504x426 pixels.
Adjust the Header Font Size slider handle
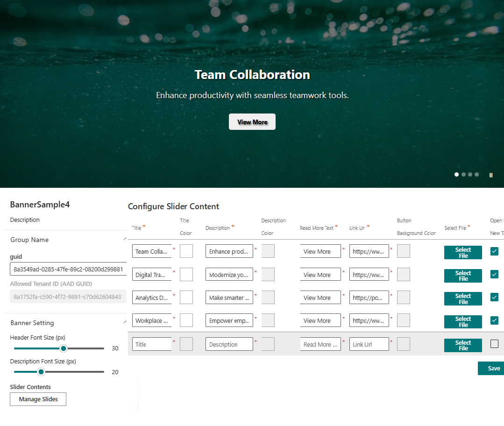64,348
